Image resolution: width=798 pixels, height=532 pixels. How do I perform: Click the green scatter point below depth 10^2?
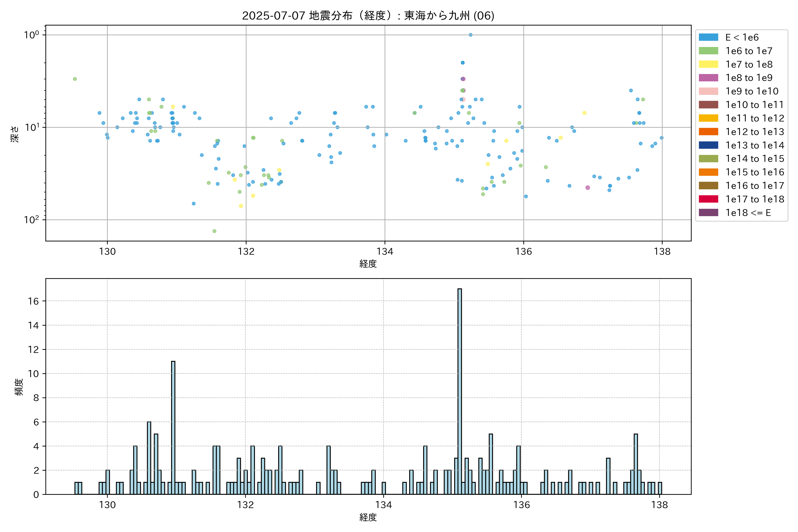pos(214,231)
